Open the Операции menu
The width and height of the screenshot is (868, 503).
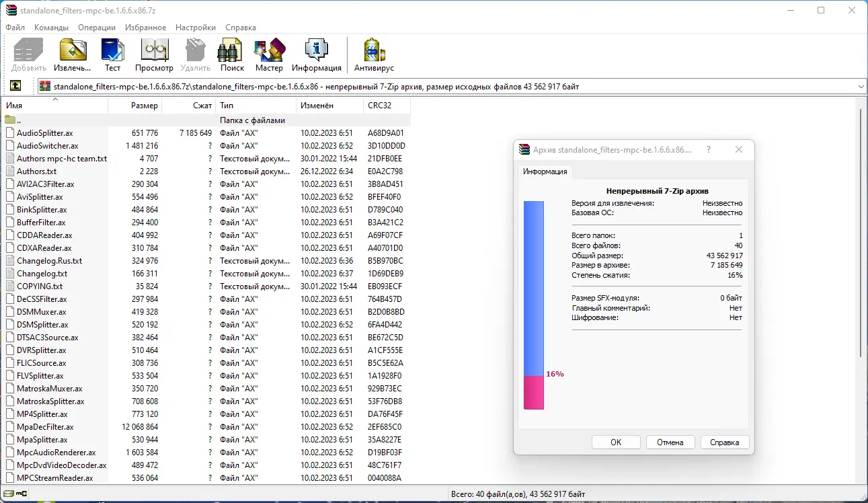(x=97, y=28)
